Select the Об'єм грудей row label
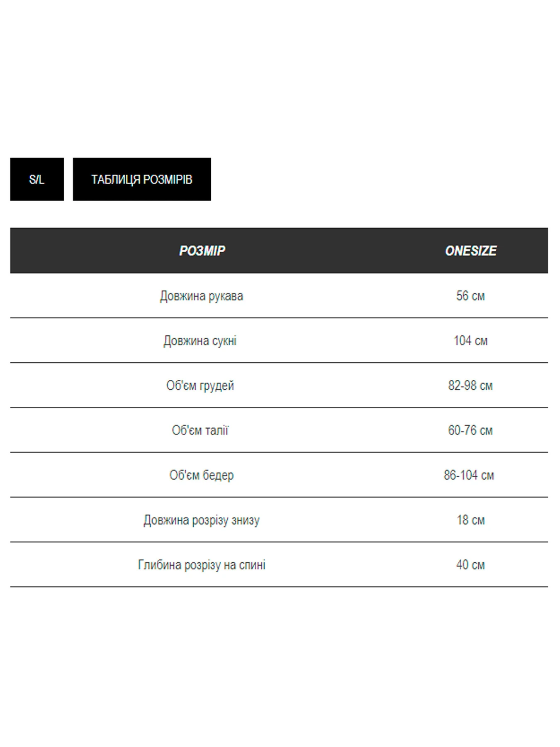The height and width of the screenshot is (747, 560). (200, 386)
